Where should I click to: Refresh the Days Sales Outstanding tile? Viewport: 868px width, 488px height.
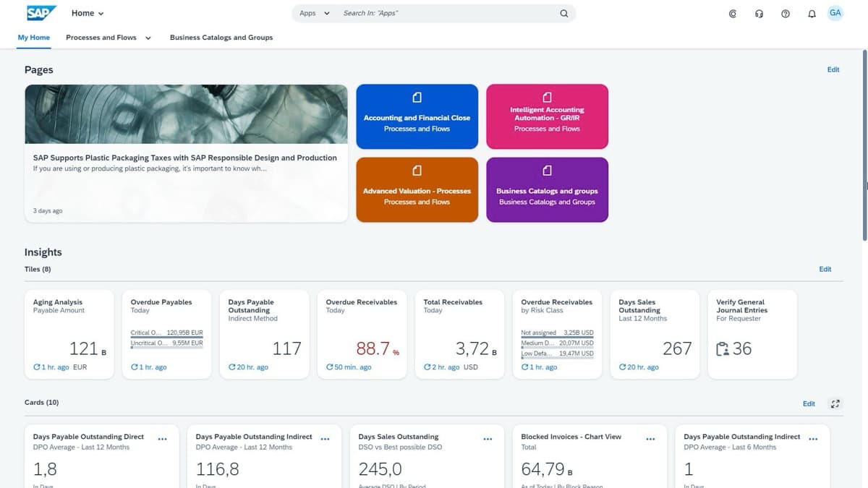pos(623,367)
